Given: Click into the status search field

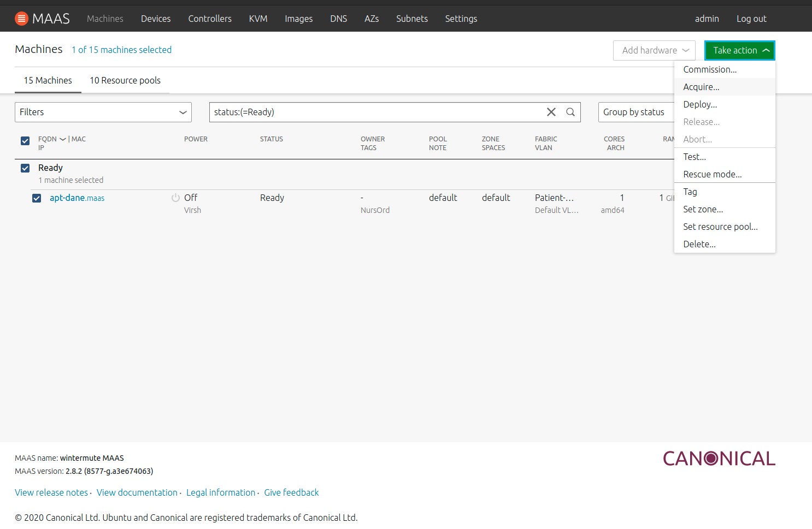Looking at the screenshot, I should 377,112.
